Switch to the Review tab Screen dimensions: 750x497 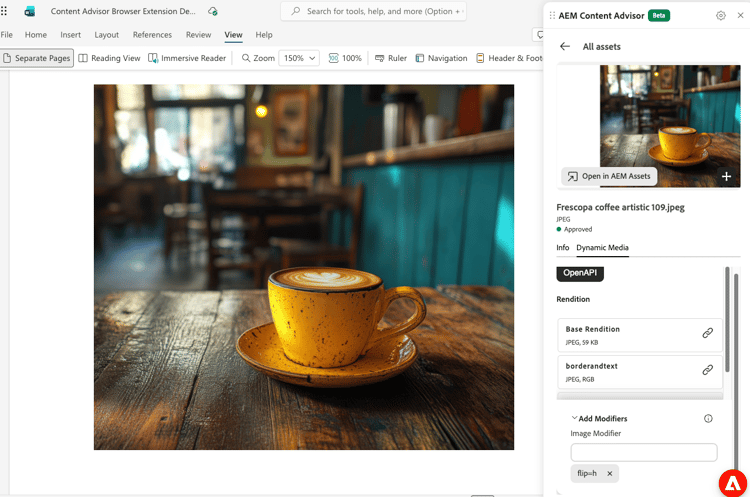point(198,34)
